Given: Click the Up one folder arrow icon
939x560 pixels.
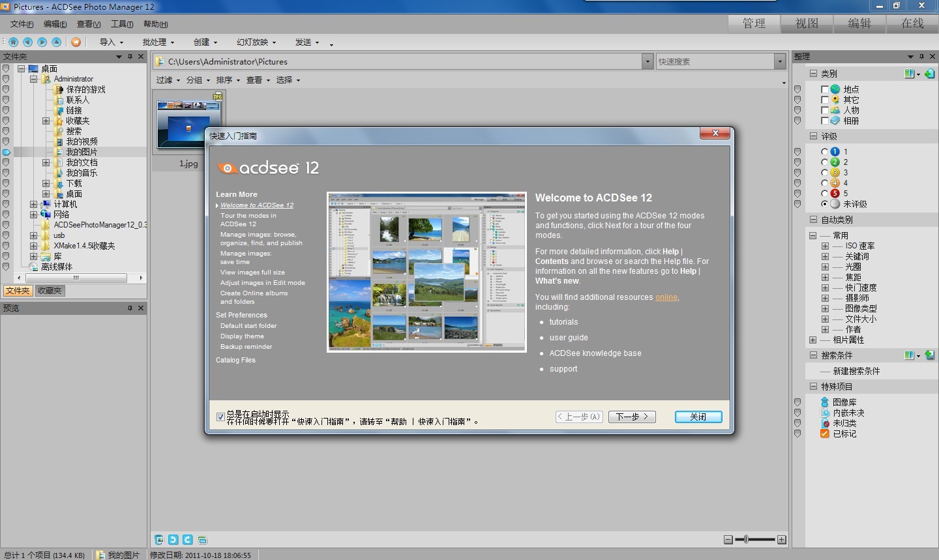Looking at the screenshot, I should pos(57,42).
